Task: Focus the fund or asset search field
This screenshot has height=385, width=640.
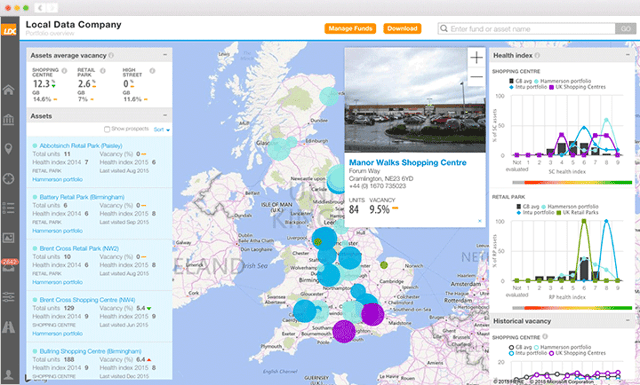Action: [527, 29]
